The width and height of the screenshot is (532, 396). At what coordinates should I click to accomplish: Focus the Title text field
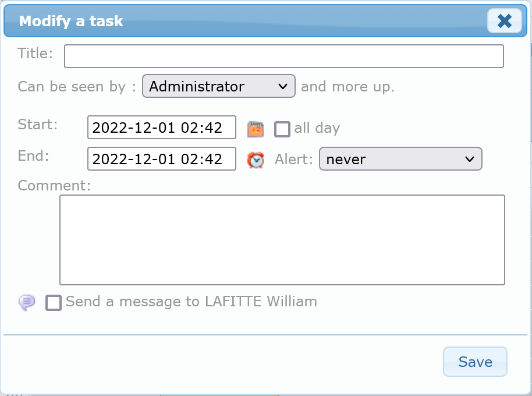coord(283,56)
